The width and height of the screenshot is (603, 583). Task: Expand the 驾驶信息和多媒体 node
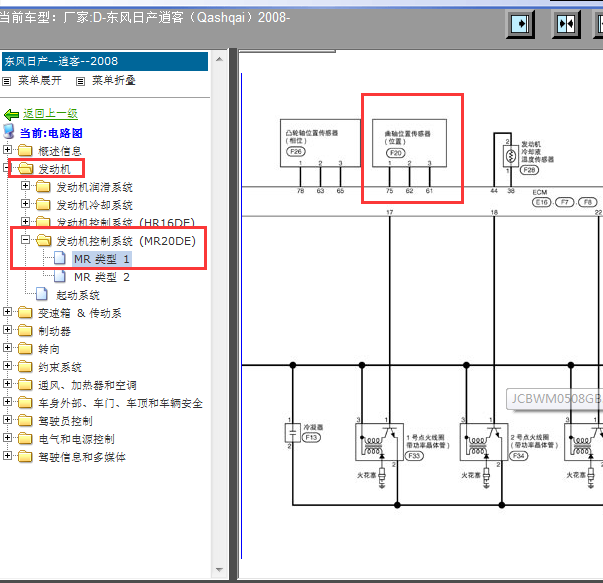click(7, 456)
